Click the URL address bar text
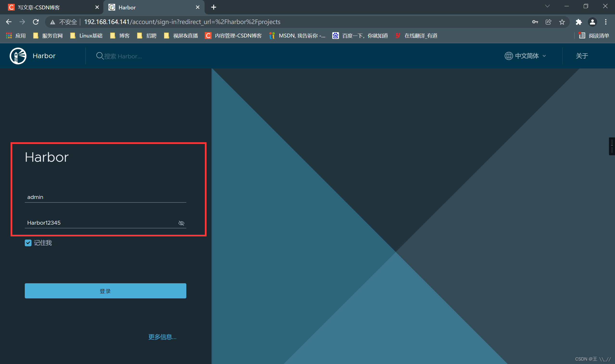This screenshot has width=615, height=364. (x=182, y=22)
